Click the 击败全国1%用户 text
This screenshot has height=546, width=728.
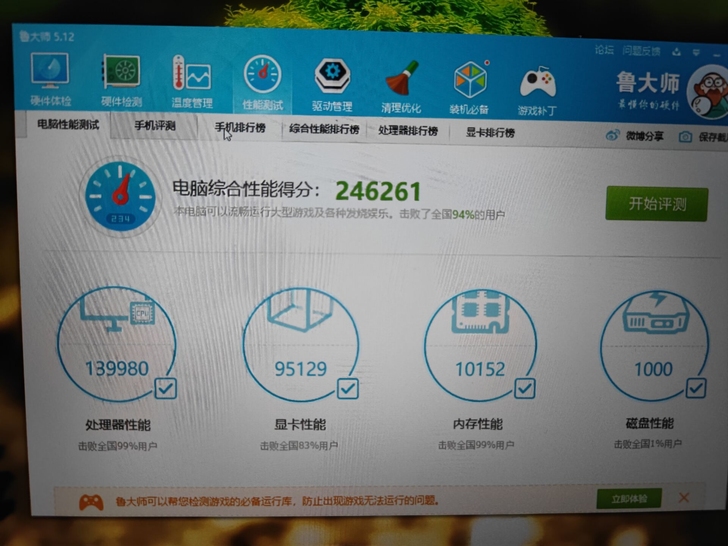pos(648,444)
